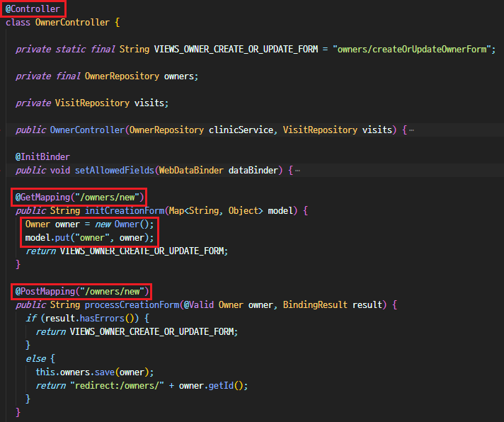Click the model parameter of initCreationForm
This screenshot has height=422, width=504.
[280, 211]
